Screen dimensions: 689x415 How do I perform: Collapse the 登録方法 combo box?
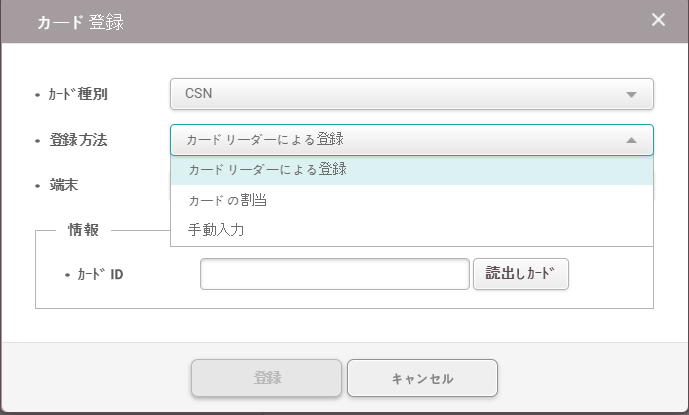[x=400, y=140]
